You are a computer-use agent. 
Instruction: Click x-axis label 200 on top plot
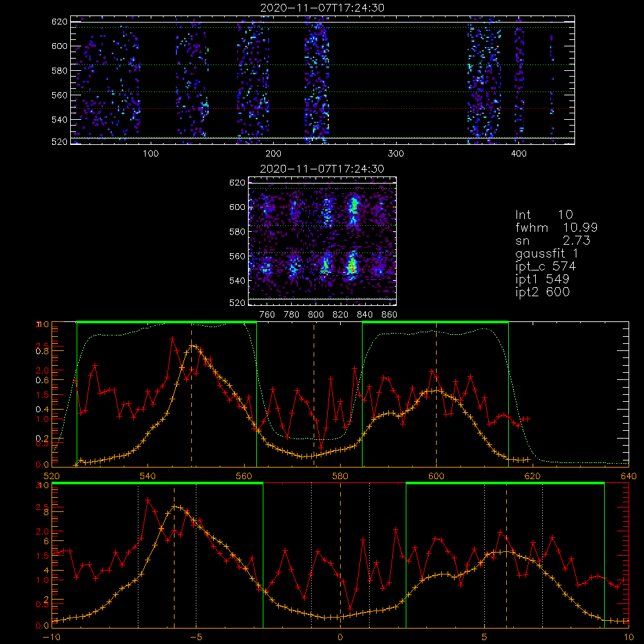[273, 154]
